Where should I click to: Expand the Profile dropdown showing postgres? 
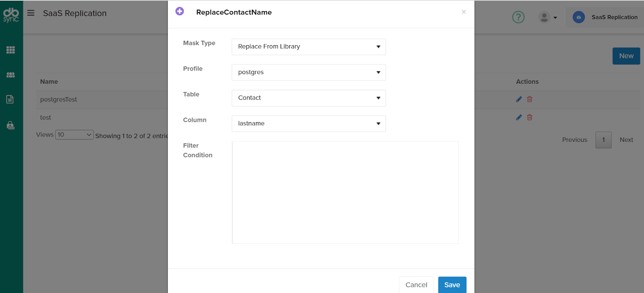pos(309,73)
